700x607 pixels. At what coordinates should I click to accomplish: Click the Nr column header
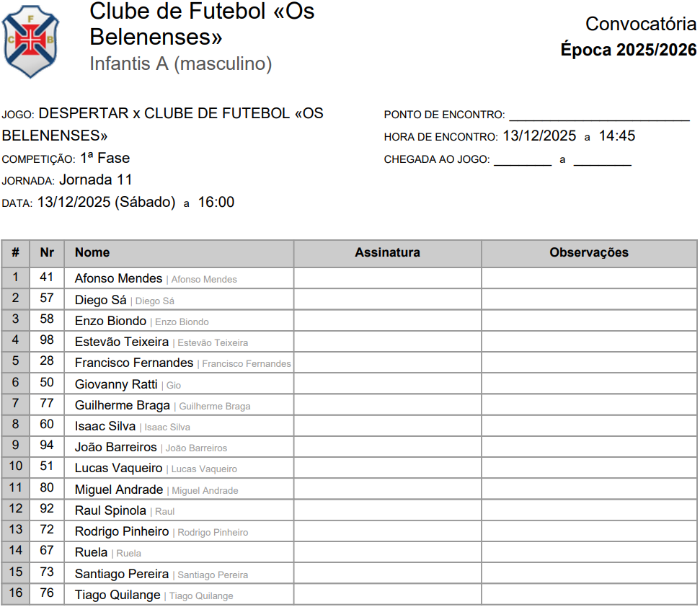coord(47,253)
